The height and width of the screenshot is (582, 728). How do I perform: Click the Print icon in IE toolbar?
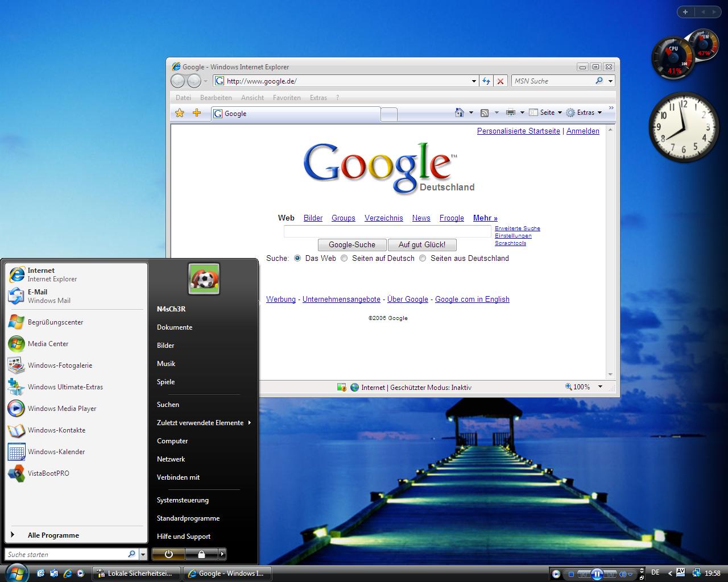click(511, 113)
